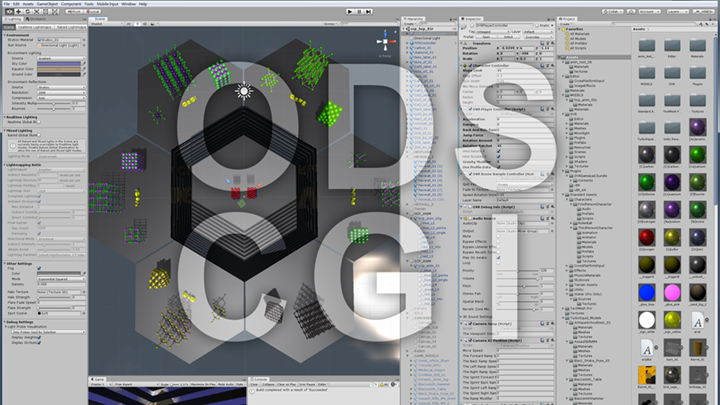Disable the Character Controller component checkbox
This screenshot has height=405, width=720.
pos(470,66)
